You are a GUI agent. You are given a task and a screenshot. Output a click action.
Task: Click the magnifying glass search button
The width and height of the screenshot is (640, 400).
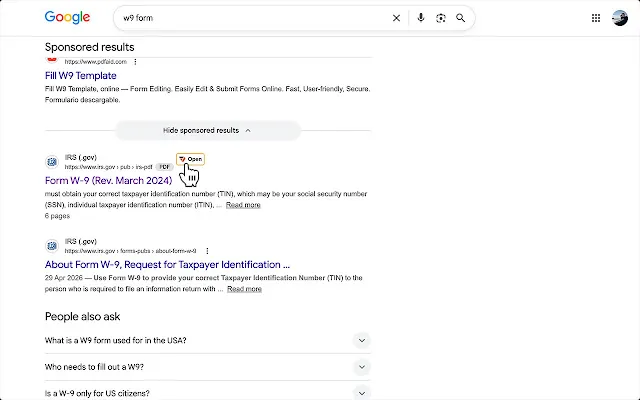pyautogui.click(x=461, y=18)
